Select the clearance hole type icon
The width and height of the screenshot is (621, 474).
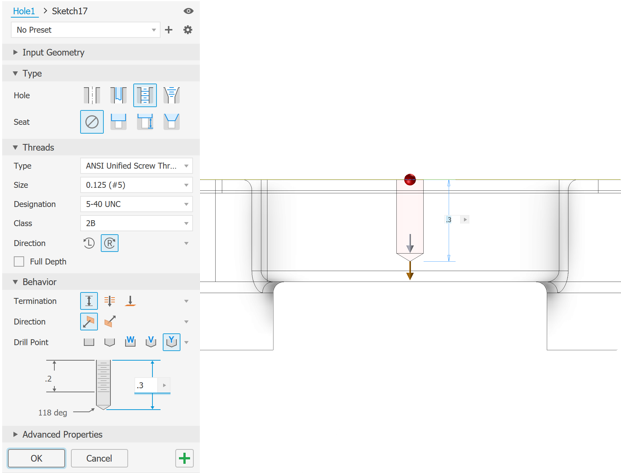click(x=118, y=95)
